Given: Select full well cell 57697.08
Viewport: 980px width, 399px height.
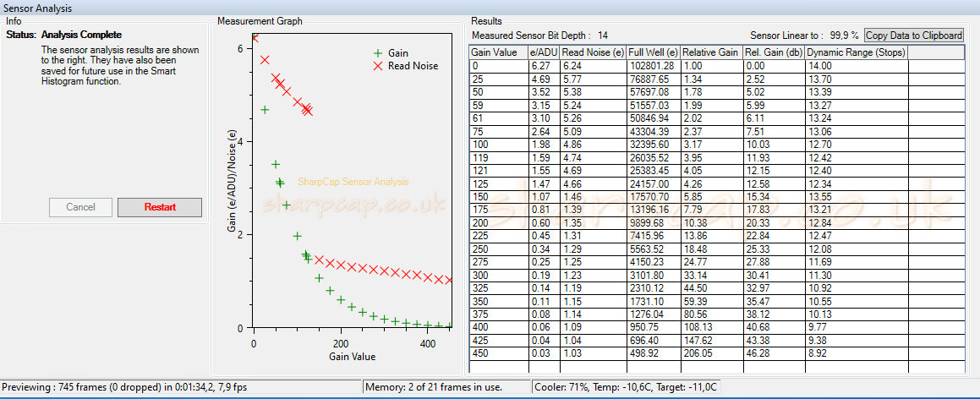Looking at the screenshot, I should click(x=653, y=92).
